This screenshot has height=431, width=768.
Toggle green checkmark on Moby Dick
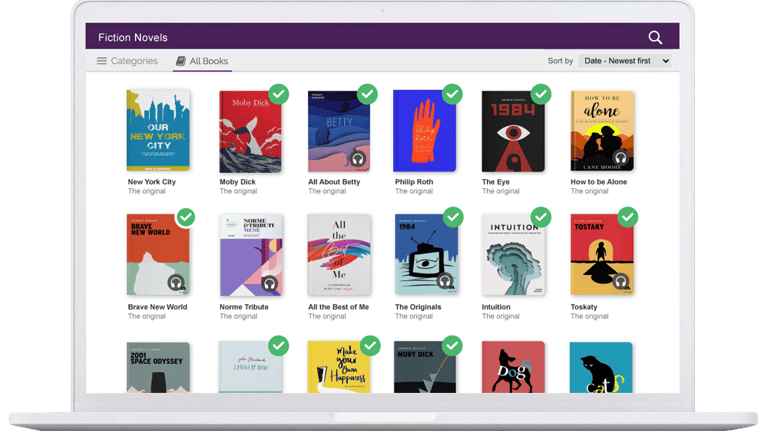coord(279,94)
